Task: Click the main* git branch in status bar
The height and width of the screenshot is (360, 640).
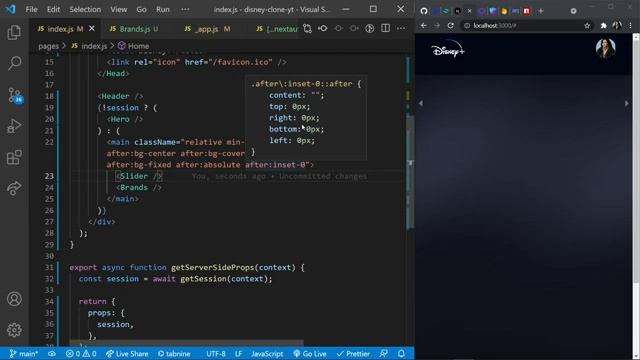Action: 24,353
